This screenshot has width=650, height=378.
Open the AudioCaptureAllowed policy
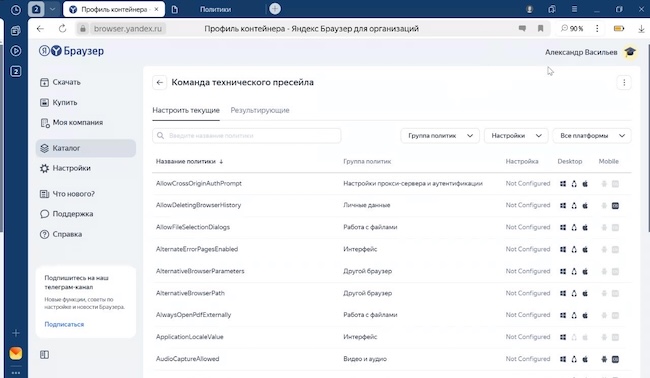pyautogui.click(x=187, y=359)
